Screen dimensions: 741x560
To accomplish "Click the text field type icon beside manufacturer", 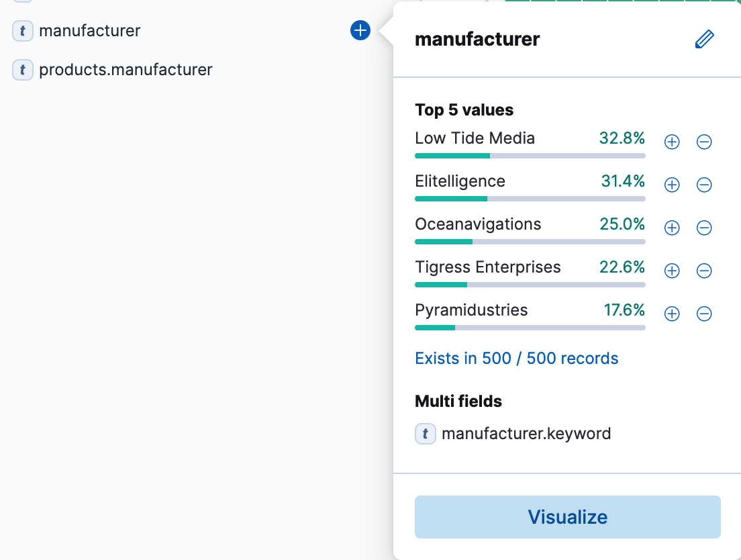I will pos(22,30).
